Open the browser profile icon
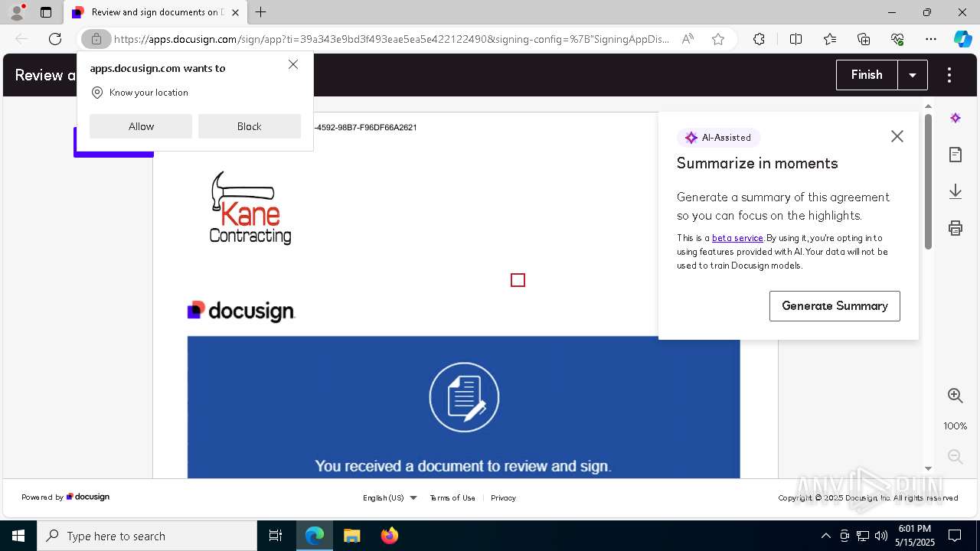The width and height of the screenshot is (980, 551). tap(17, 12)
